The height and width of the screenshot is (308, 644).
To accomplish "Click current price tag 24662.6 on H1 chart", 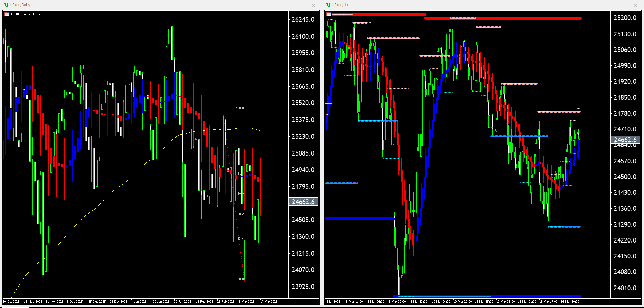I will (625, 140).
